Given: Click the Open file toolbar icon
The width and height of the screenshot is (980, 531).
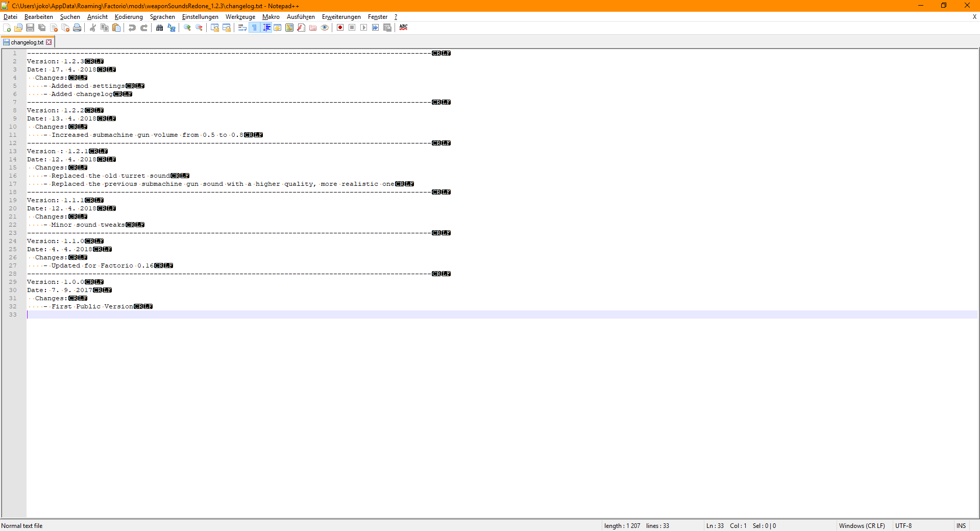Looking at the screenshot, I should pyautogui.click(x=18, y=28).
